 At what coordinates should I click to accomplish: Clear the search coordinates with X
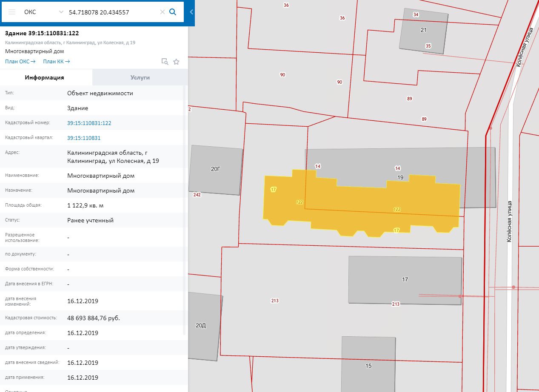pyautogui.click(x=162, y=12)
